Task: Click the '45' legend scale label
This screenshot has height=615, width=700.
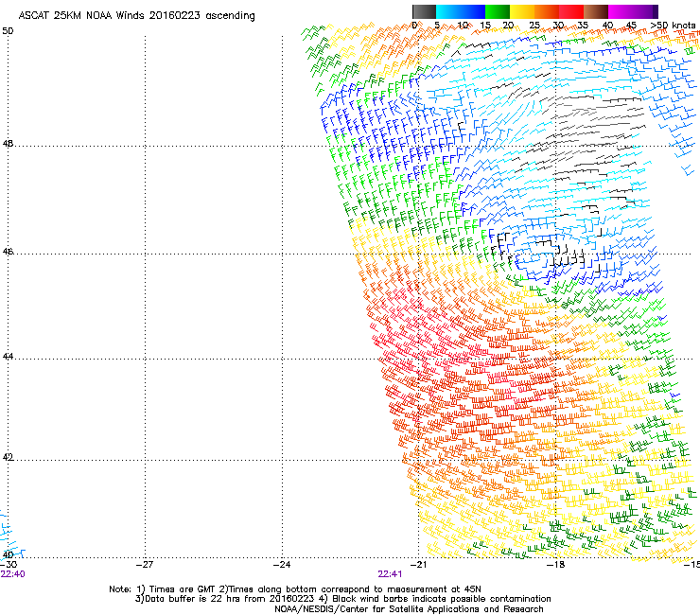Action: (631, 26)
